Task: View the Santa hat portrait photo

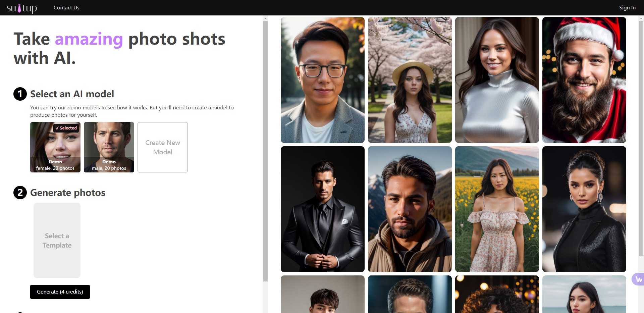Action: point(584,80)
